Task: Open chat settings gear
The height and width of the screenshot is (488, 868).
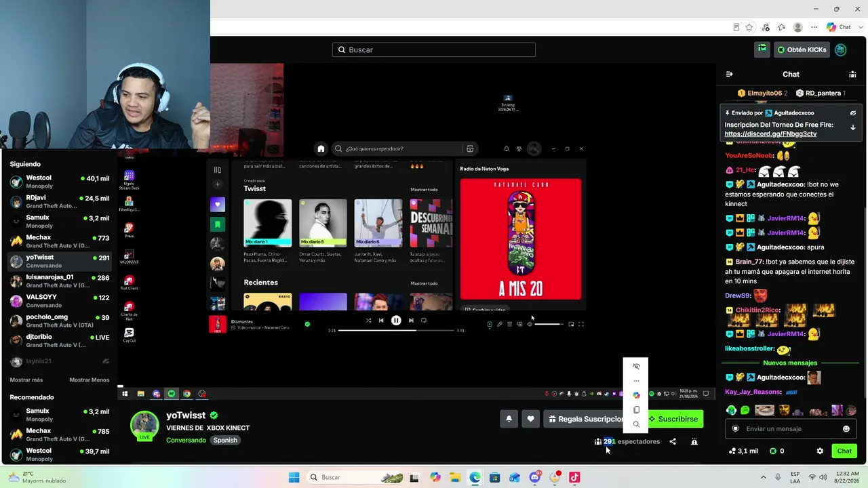Action: tap(820, 451)
